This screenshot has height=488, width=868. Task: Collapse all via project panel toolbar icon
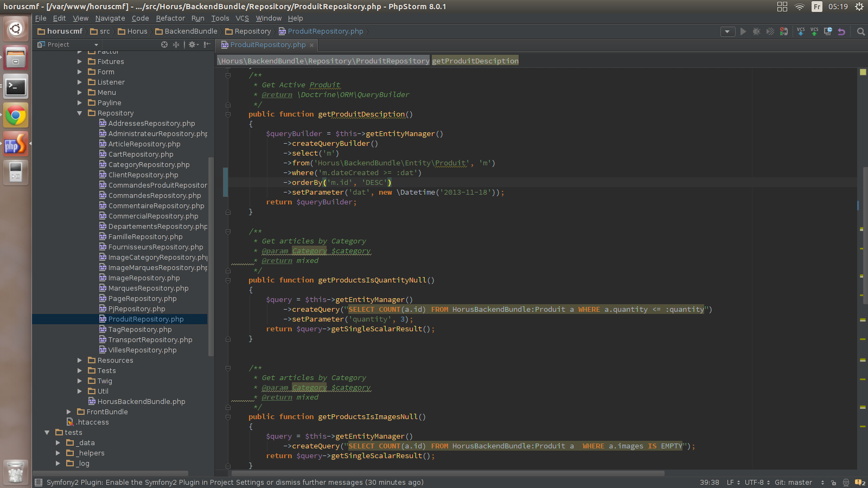pos(176,44)
